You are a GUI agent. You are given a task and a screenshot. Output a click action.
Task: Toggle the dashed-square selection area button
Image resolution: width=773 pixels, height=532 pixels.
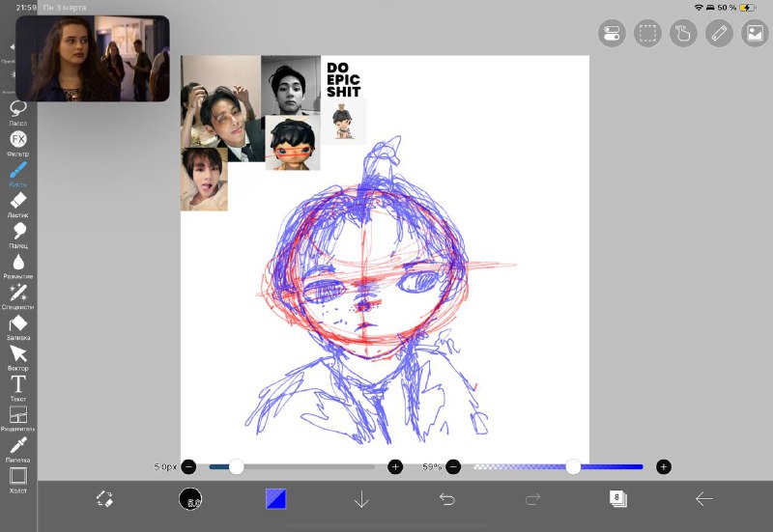coord(647,34)
